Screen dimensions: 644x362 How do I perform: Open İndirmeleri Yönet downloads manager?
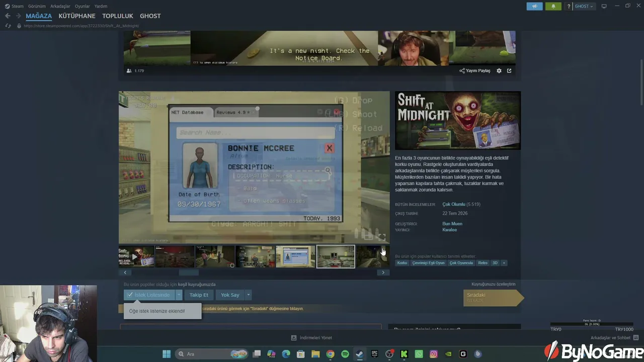point(311,338)
